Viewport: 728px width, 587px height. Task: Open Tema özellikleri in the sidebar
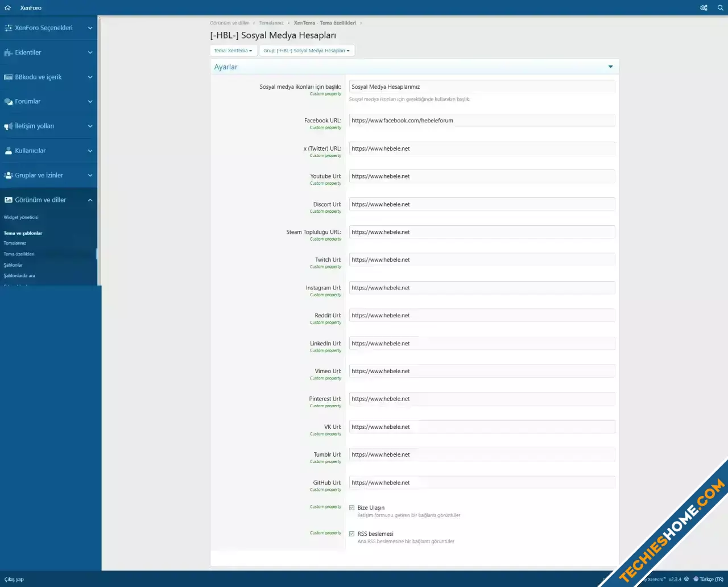click(19, 254)
